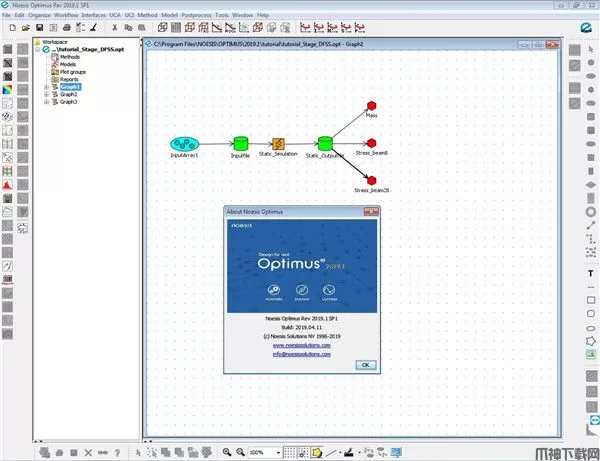This screenshot has height=461, width=600.
Task: Select the Static_OutputFile node
Action: 324,144
